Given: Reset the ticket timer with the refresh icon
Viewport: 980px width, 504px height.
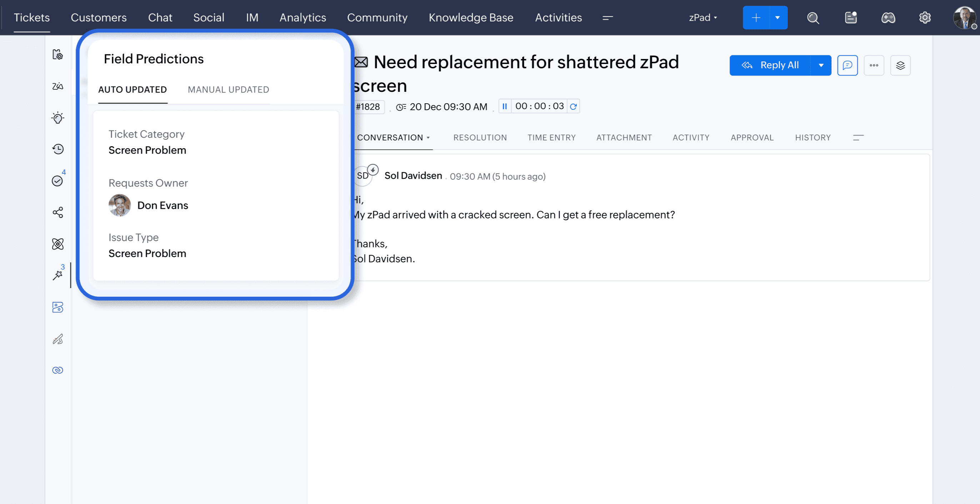Looking at the screenshot, I should pos(573,106).
